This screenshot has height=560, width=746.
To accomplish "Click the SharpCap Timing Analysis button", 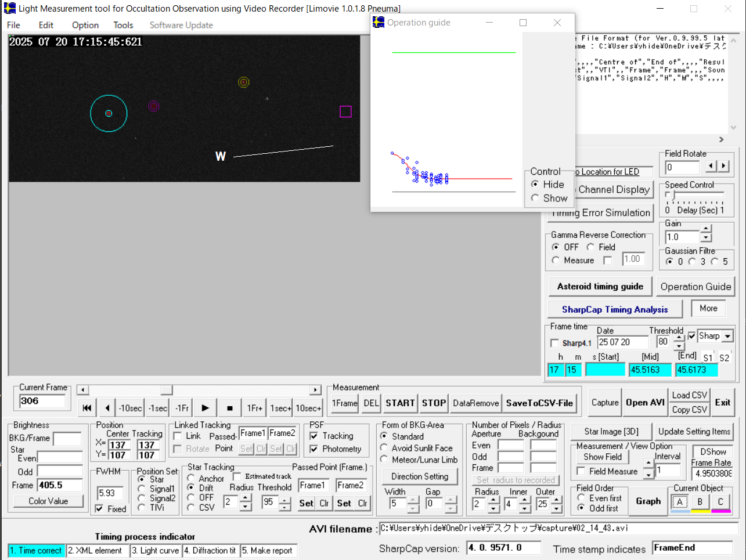I will coord(615,309).
